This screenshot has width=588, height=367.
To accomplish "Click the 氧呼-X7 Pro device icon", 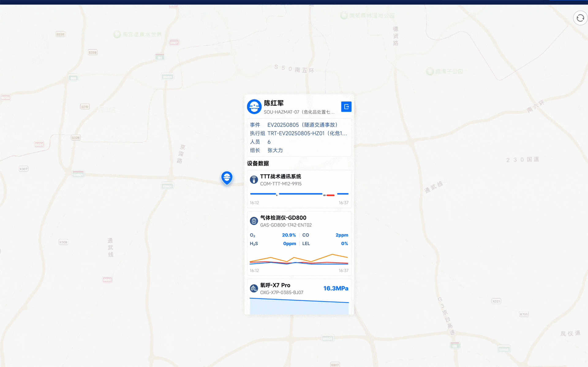I will click(254, 288).
